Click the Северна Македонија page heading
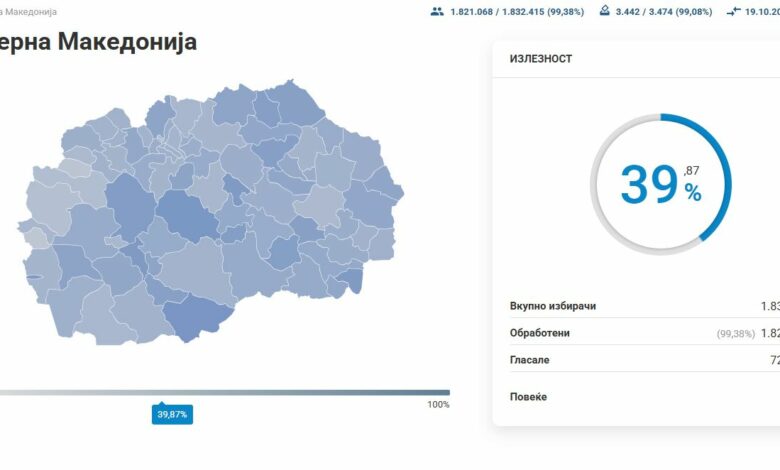The width and height of the screenshot is (780, 470). [x=98, y=42]
